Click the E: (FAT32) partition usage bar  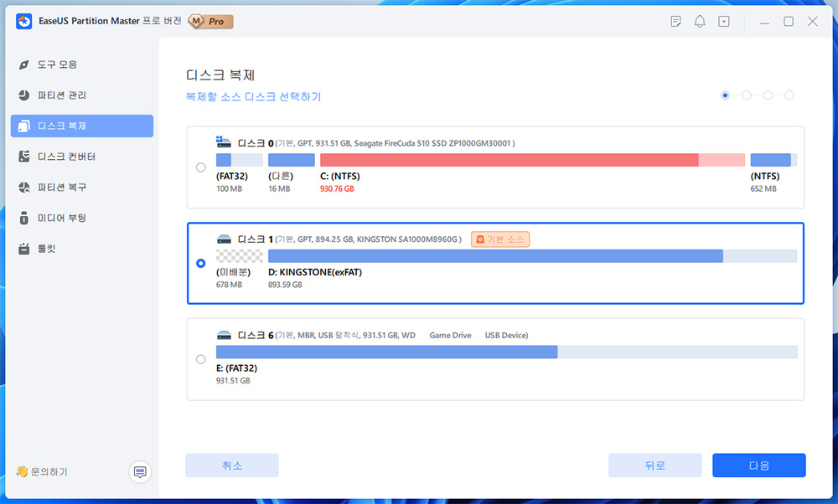(507, 352)
